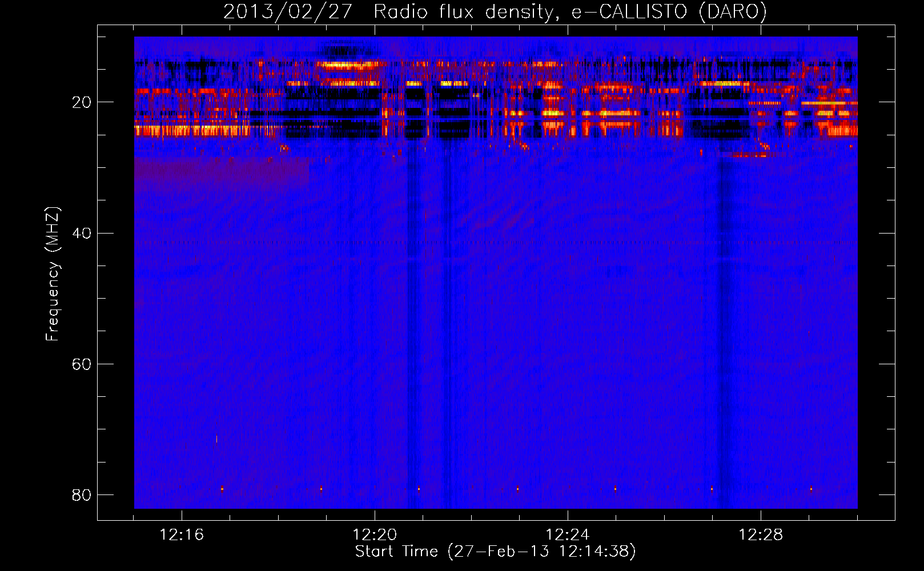Click the 80 MHz y-axis tick label
This screenshot has width=924, height=571.
(x=82, y=494)
